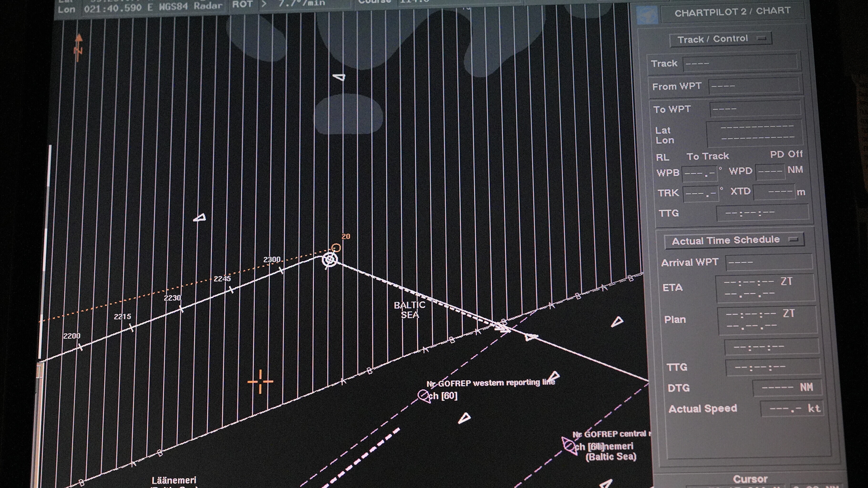The width and height of the screenshot is (868, 488).
Task: Open the Track / Control dropdown
Action: pos(720,39)
